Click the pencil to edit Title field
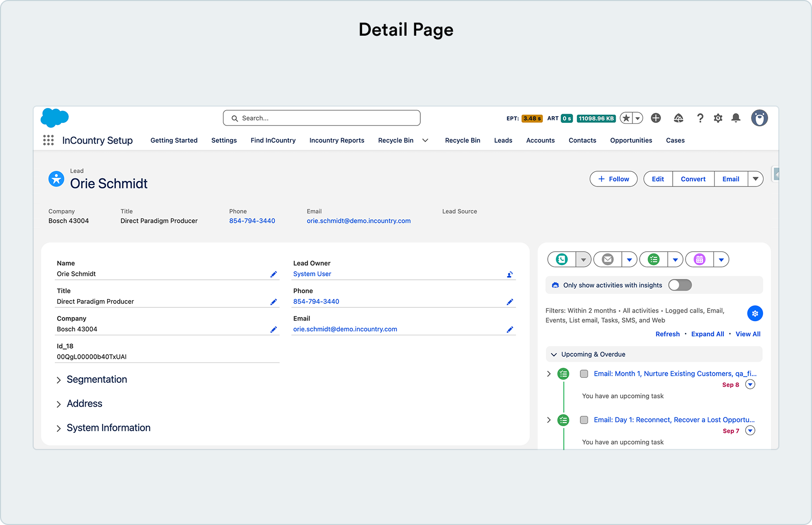 (273, 302)
